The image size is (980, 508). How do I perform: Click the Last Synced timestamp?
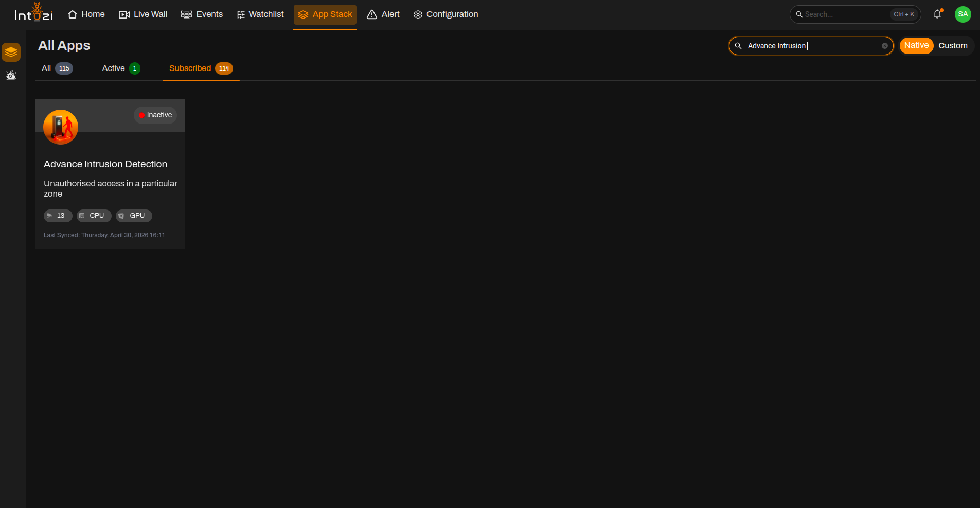(x=104, y=235)
